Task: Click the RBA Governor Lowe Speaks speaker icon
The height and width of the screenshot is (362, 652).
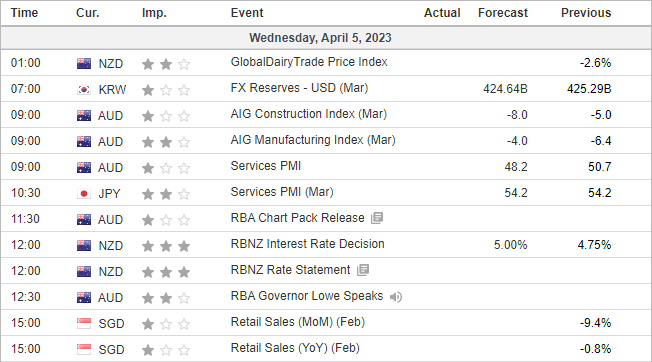Action: pos(396,297)
